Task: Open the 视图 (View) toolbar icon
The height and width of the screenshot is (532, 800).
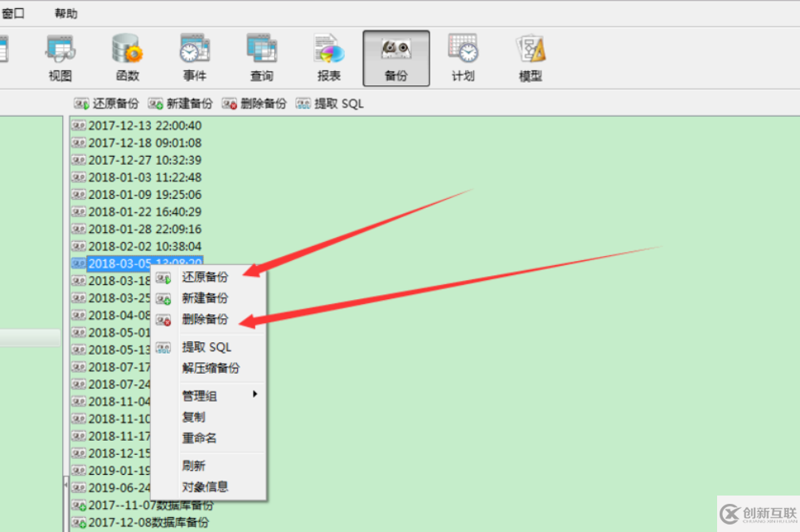Action: pyautogui.click(x=61, y=58)
